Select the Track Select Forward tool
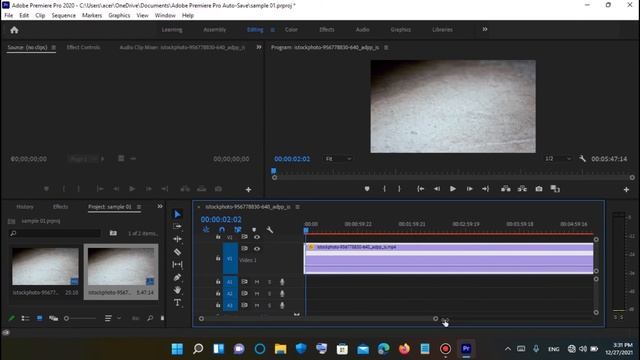 [x=177, y=226]
